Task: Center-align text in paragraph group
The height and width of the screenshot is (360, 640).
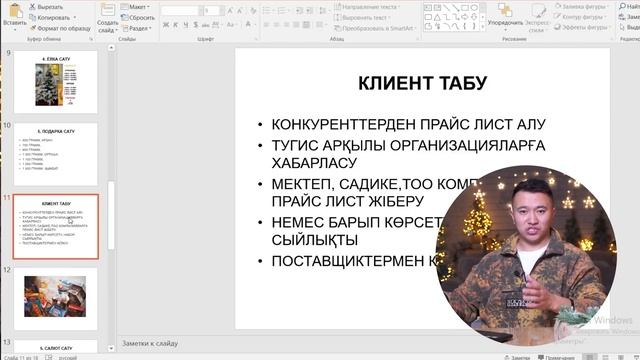Action: [x=276, y=25]
